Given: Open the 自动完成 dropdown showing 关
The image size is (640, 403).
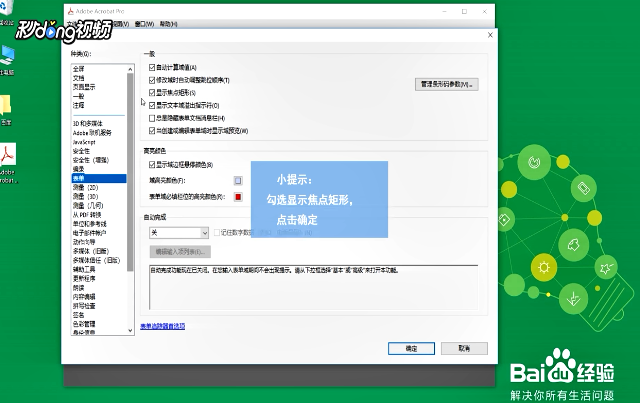Looking at the screenshot, I should 179,233.
